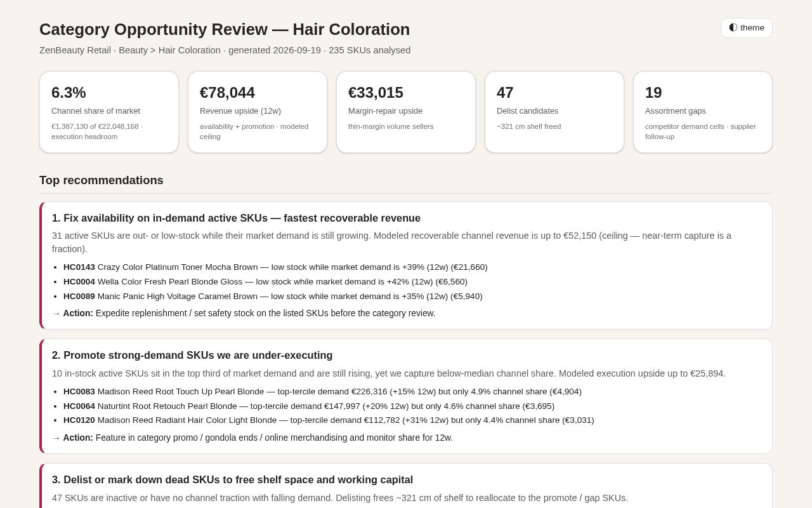Viewport: 812px width, 508px height.
Task: Select the HC0064 Naturtint Root Retouch item
Action: 309,406
